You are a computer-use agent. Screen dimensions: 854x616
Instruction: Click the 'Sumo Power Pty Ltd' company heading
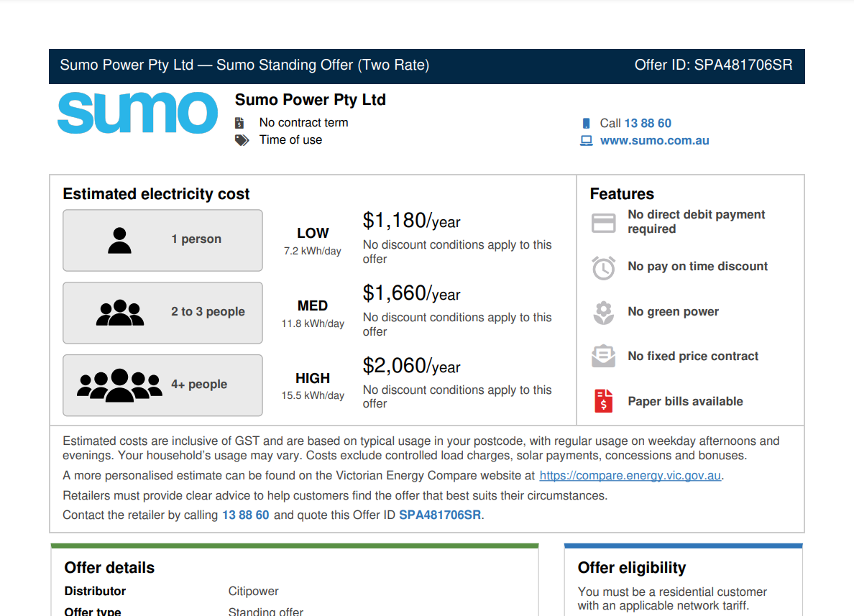311,100
